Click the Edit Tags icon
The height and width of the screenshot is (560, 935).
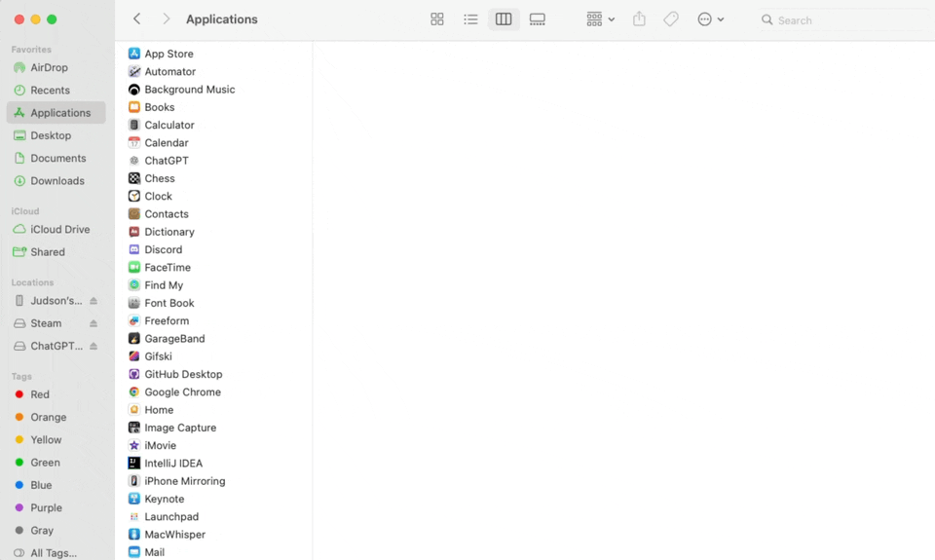[671, 19]
